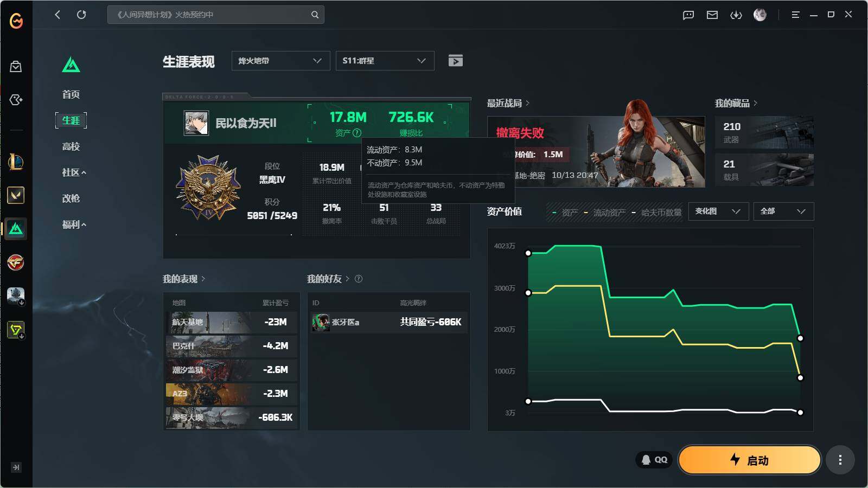Open the 烽火地带 mode dropdown

[280, 61]
